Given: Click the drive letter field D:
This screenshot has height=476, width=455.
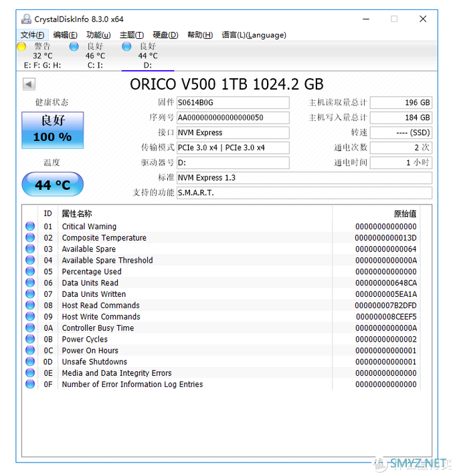Looking at the screenshot, I should [x=233, y=162].
